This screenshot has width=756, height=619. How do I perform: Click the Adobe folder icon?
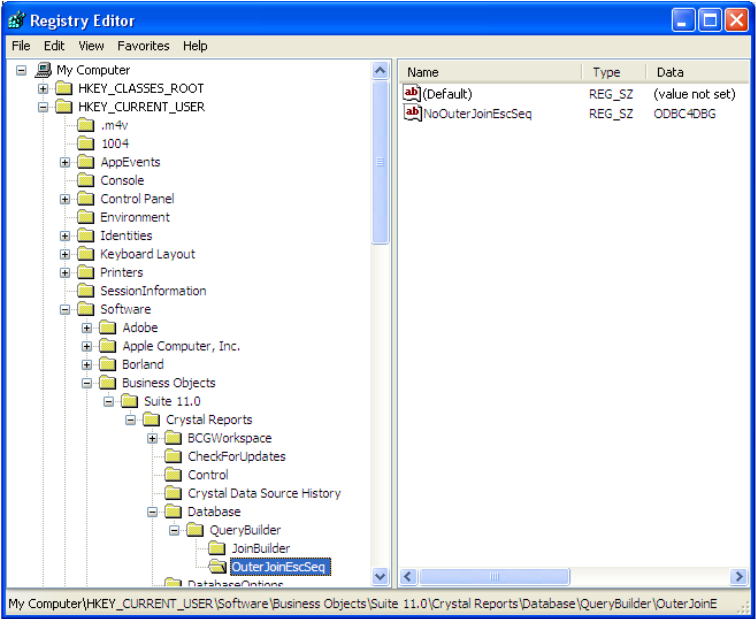(x=109, y=328)
